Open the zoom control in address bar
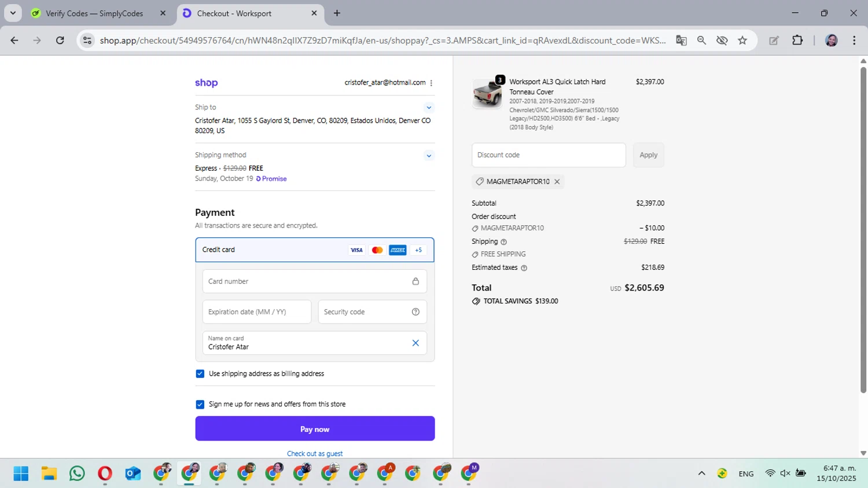Image resolution: width=868 pixels, height=488 pixels. pos(701,41)
